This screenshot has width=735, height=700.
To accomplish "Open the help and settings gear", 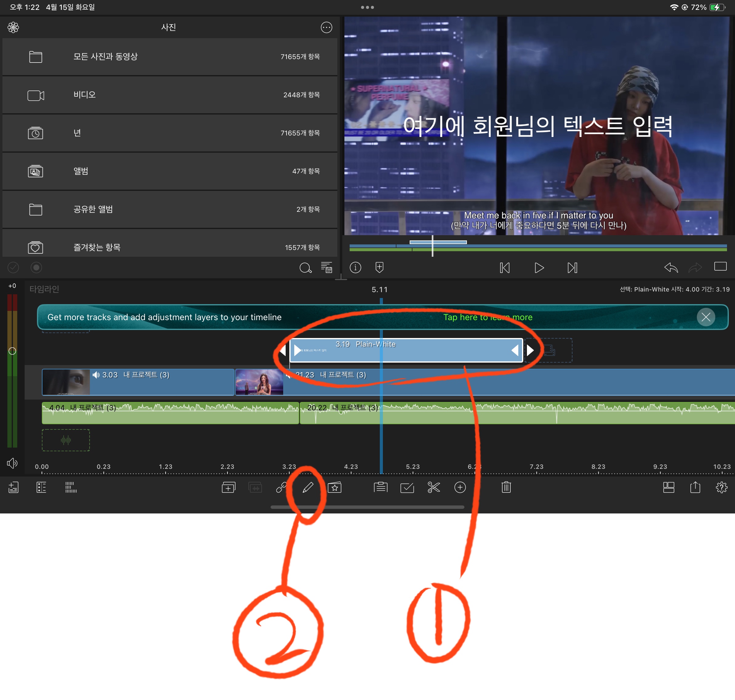I will coord(721,487).
